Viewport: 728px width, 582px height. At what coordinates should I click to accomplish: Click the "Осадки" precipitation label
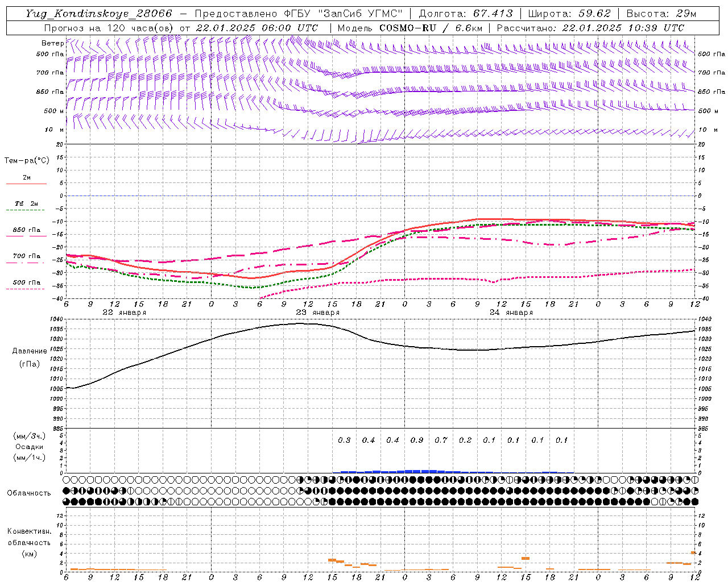[30, 447]
